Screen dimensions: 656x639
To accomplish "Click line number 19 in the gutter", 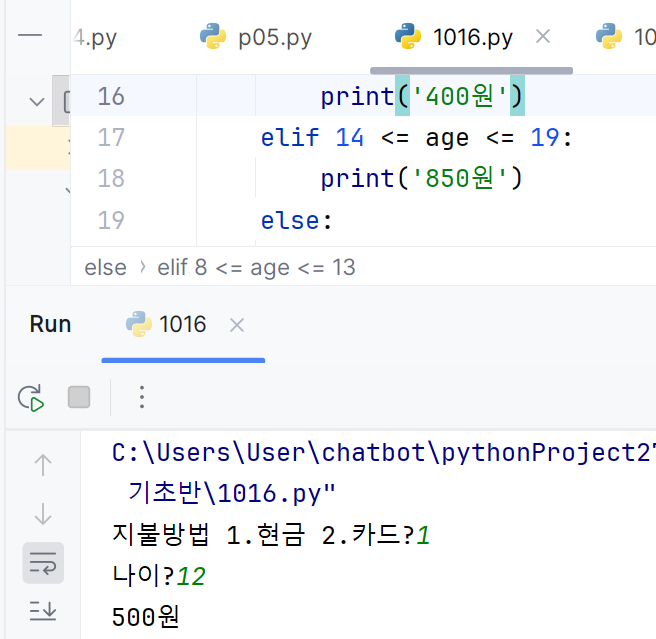I will pyautogui.click(x=111, y=220).
